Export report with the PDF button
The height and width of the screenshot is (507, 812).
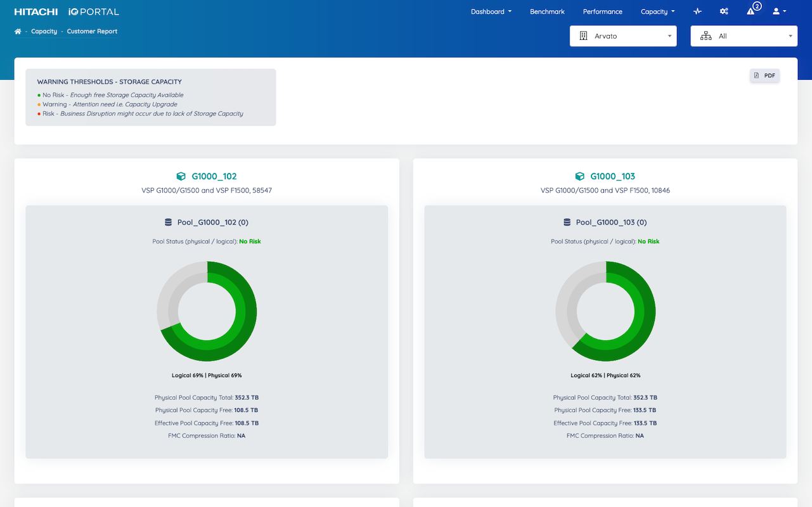(x=764, y=75)
